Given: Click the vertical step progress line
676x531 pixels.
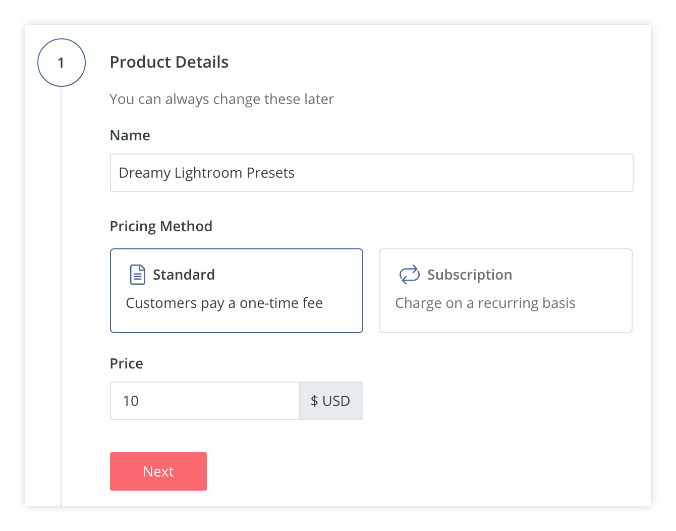Looking at the screenshot, I should pyautogui.click(x=61, y=300).
